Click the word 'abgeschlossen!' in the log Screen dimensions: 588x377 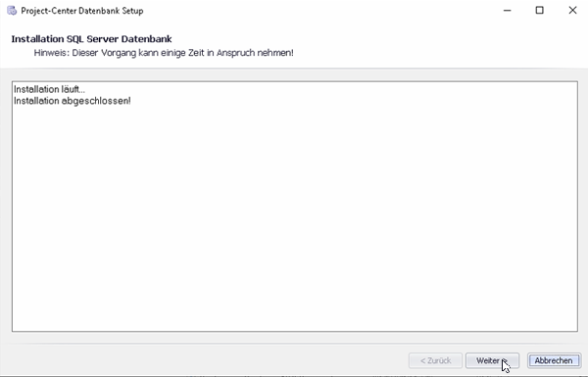[96, 101]
